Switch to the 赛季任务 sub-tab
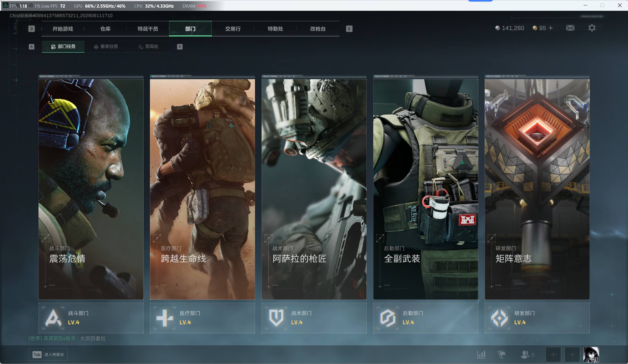628x364 pixels. [x=106, y=47]
